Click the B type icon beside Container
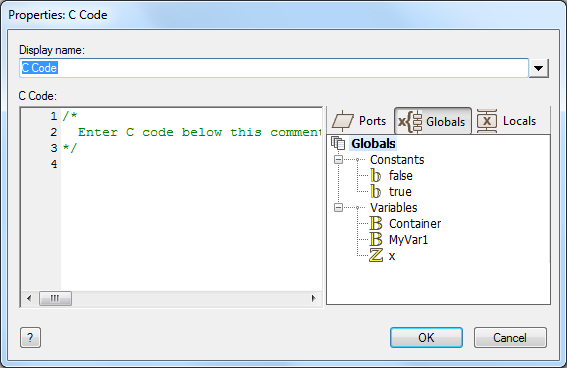This screenshot has width=567, height=368. 376,223
